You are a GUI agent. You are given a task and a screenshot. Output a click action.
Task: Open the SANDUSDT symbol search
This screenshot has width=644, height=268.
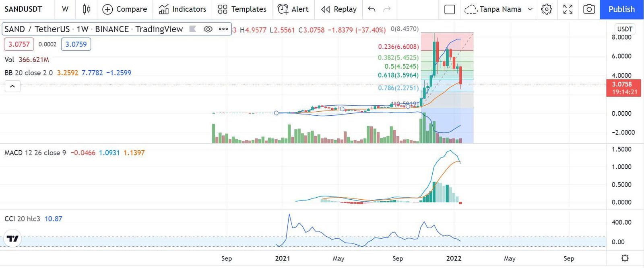23,9
